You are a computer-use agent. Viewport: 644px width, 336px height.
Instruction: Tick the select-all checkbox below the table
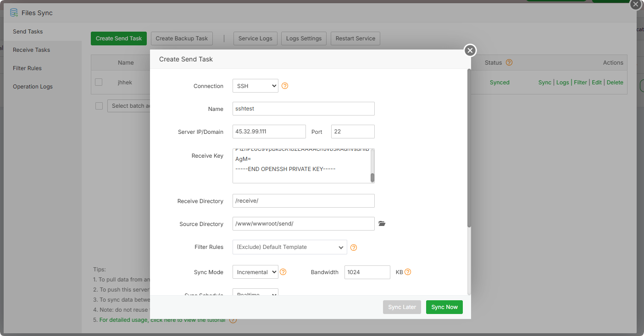click(x=99, y=106)
